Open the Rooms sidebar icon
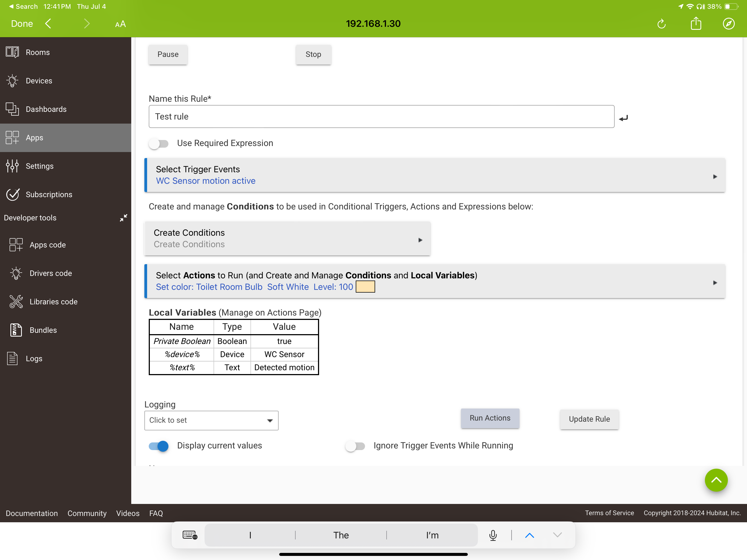Viewport: 747px width, 560px height. tap(13, 52)
